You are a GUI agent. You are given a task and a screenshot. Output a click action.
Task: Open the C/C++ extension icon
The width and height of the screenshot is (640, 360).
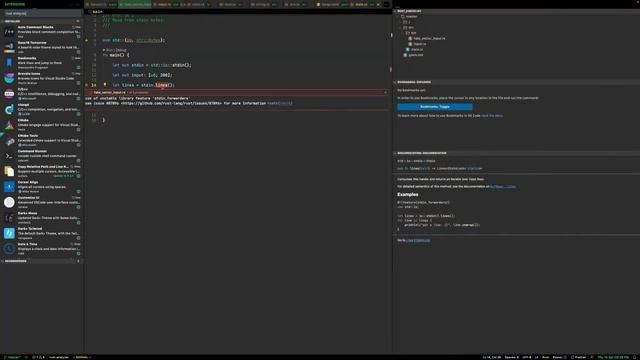coord(9,94)
